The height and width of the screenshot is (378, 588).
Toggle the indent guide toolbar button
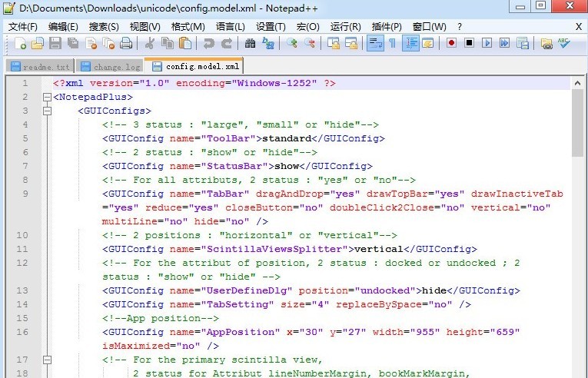[x=410, y=44]
